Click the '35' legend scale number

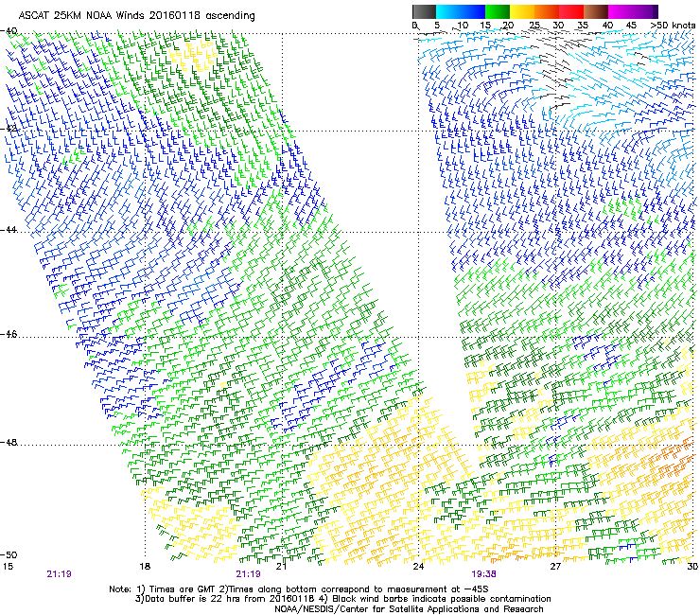coord(583,26)
